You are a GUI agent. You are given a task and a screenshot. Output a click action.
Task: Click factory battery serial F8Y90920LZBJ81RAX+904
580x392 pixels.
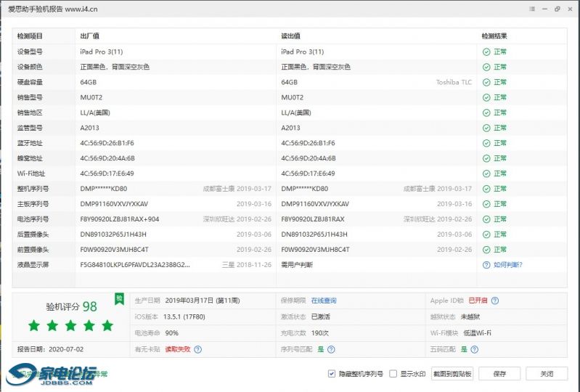(120, 219)
